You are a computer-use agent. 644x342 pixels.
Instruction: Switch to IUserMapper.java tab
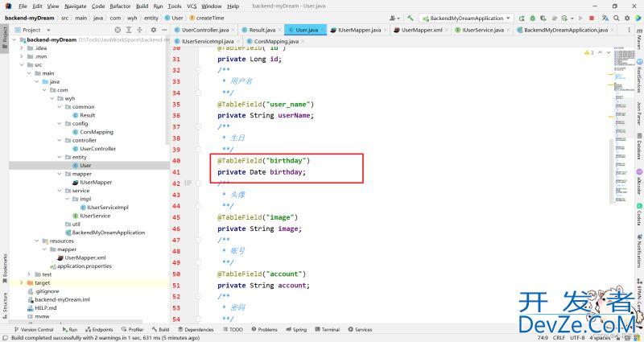coord(357,30)
